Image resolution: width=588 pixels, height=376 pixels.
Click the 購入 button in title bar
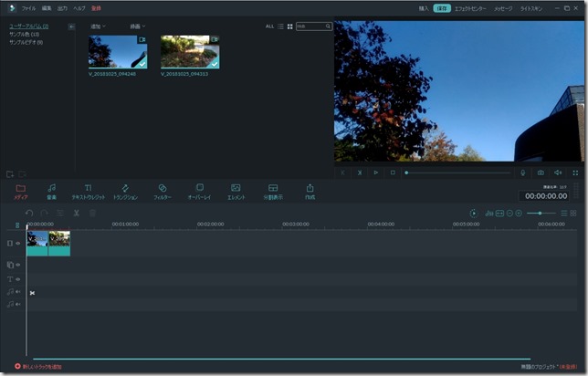point(424,8)
